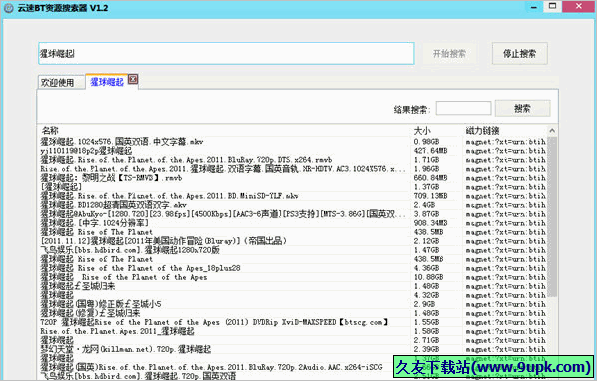Click the 搜索 results filter button

click(522, 109)
